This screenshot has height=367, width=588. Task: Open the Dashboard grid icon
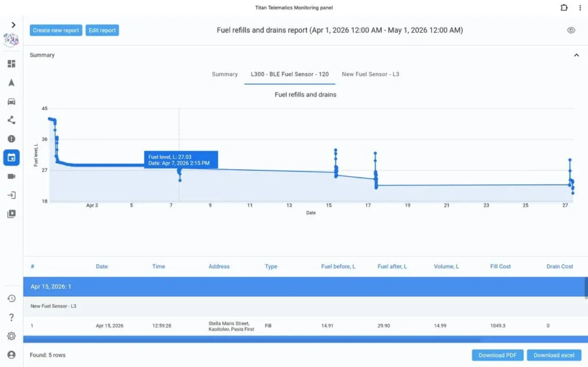coord(11,64)
